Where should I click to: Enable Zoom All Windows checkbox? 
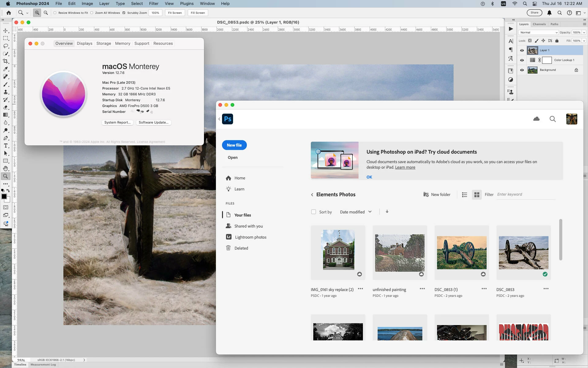pyautogui.click(x=92, y=13)
